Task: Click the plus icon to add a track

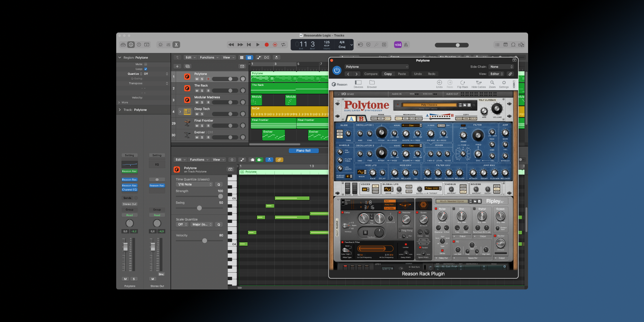Action: [177, 66]
